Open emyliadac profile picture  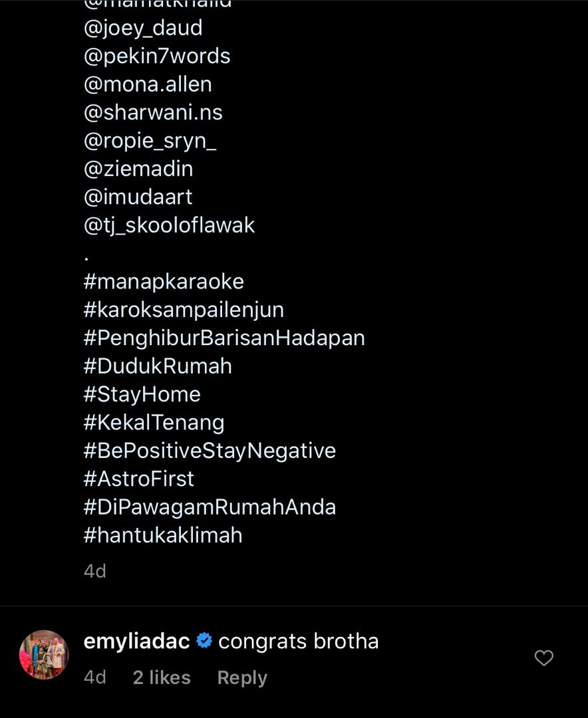44,655
